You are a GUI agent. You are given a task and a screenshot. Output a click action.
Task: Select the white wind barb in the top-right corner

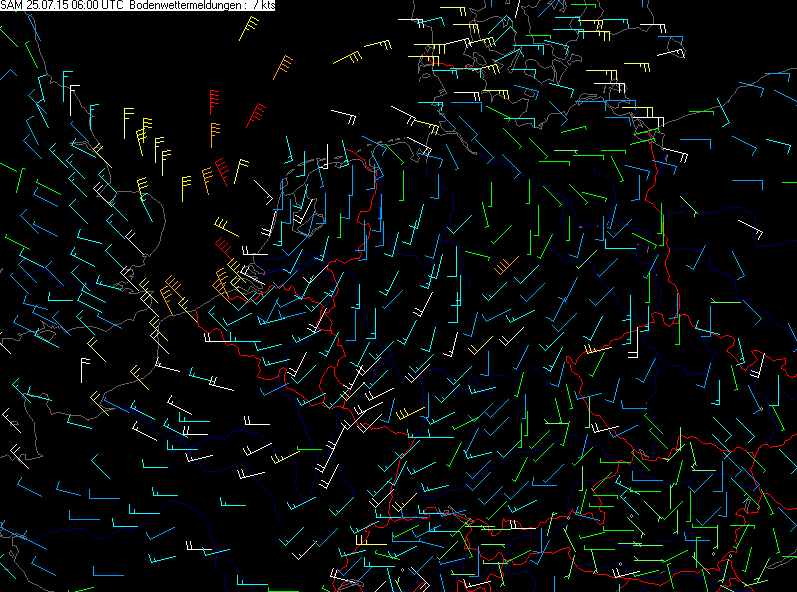[671, 52]
